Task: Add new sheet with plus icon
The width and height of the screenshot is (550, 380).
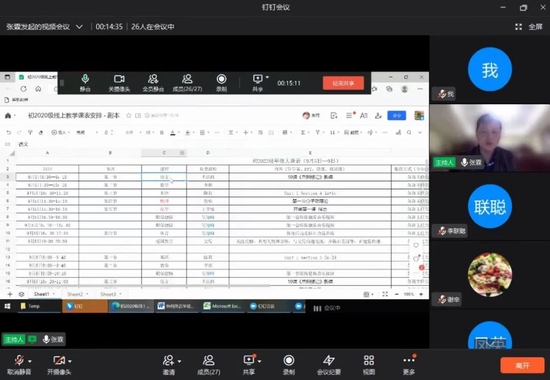Action: 10,294
